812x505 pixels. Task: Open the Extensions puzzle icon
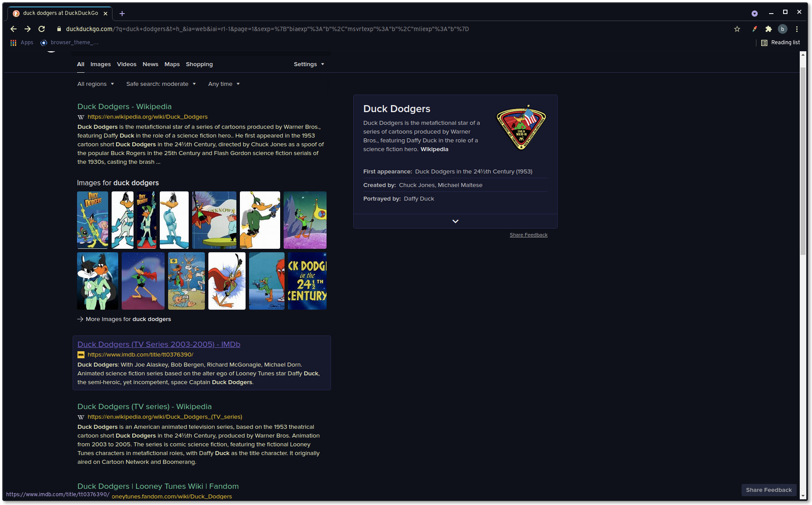click(x=768, y=29)
